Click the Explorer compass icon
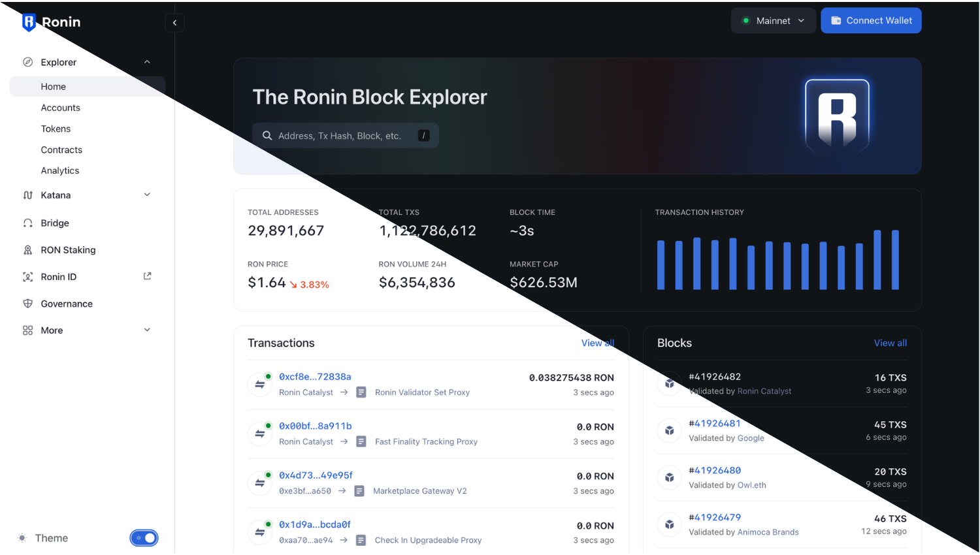This screenshot has width=980, height=555. click(27, 62)
